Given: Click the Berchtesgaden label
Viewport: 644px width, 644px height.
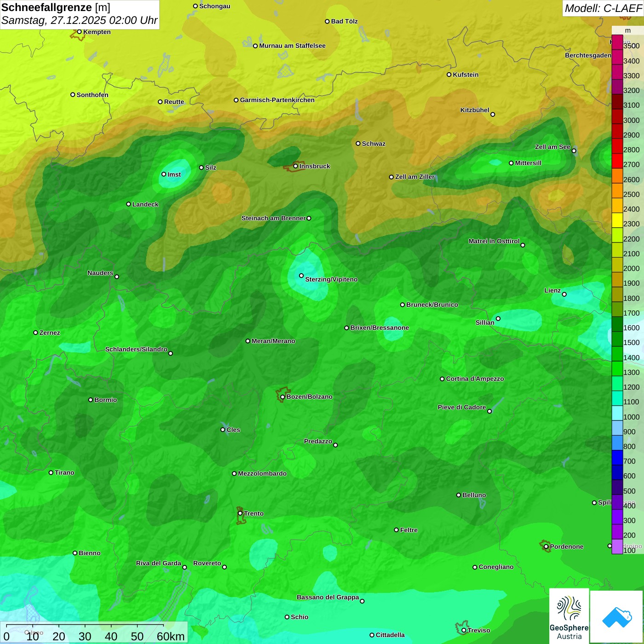Looking at the screenshot, I should click(x=588, y=55).
